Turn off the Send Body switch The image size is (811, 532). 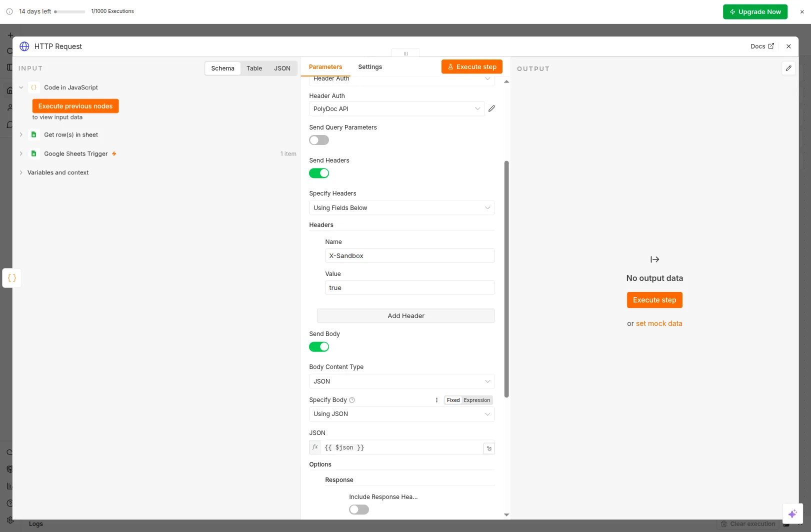tap(319, 346)
